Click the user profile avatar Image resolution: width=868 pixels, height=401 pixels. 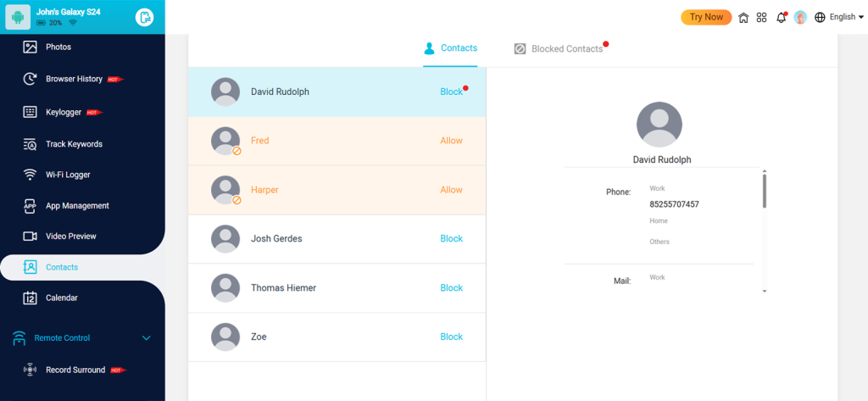pyautogui.click(x=799, y=17)
